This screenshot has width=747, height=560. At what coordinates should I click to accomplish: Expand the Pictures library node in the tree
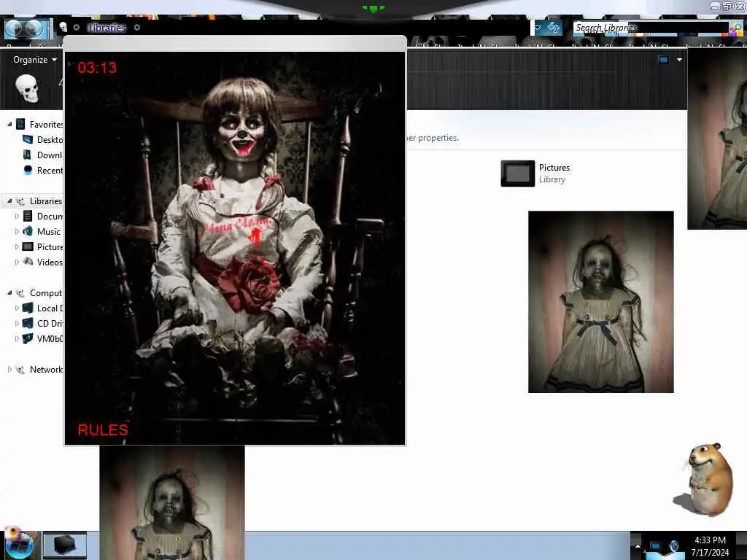pyautogui.click(x=18, y=246)
